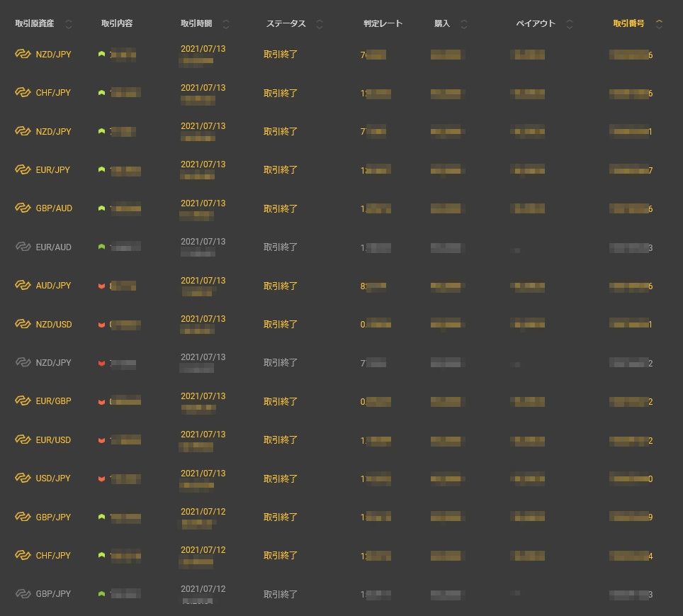Toggle sort arrows beside 取引原資産 header
Image resolution: width=683 pixels, height=616 pixels.
click(69, 24)
